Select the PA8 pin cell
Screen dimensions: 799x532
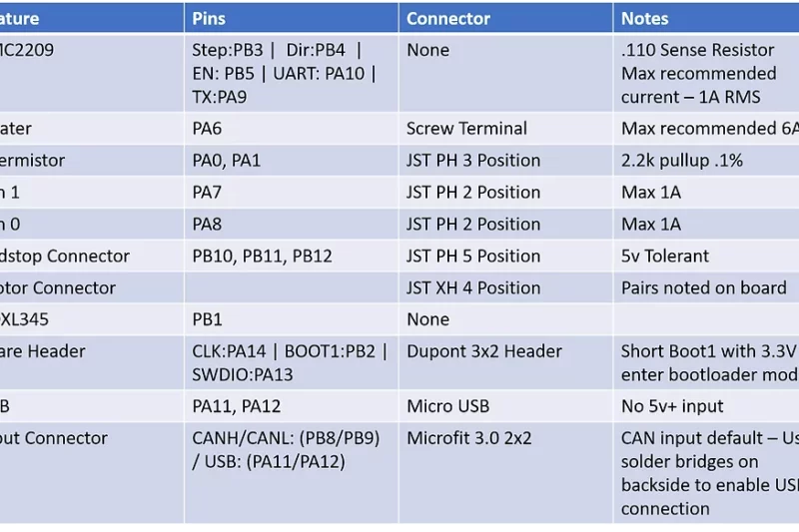tap(207, 224)
